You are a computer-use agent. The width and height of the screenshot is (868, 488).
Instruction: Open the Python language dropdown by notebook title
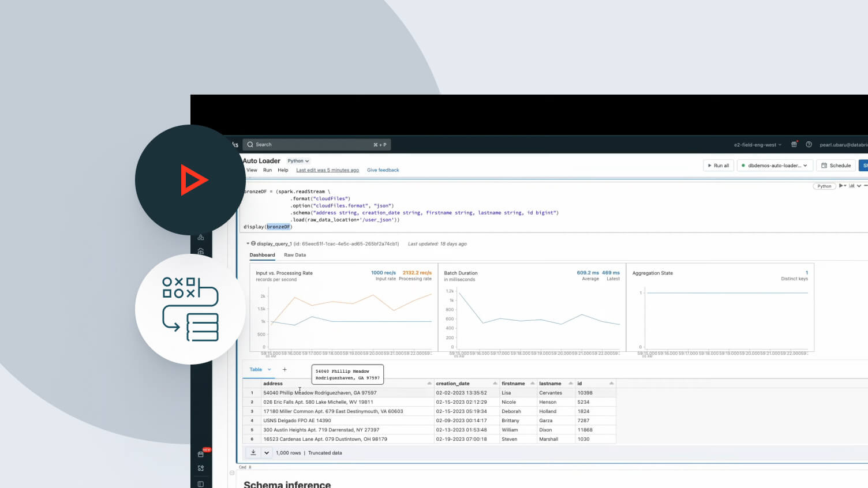pyautogui.click(x=298, y=161)
